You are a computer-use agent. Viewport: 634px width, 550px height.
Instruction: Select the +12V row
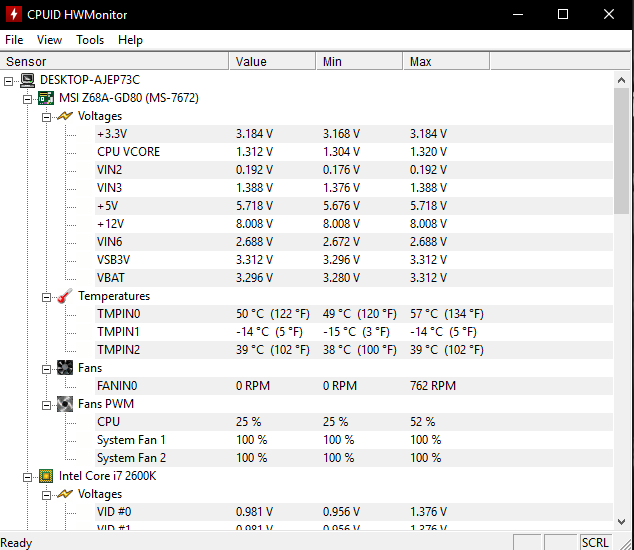pyautogui.click(x=354, y=224)
